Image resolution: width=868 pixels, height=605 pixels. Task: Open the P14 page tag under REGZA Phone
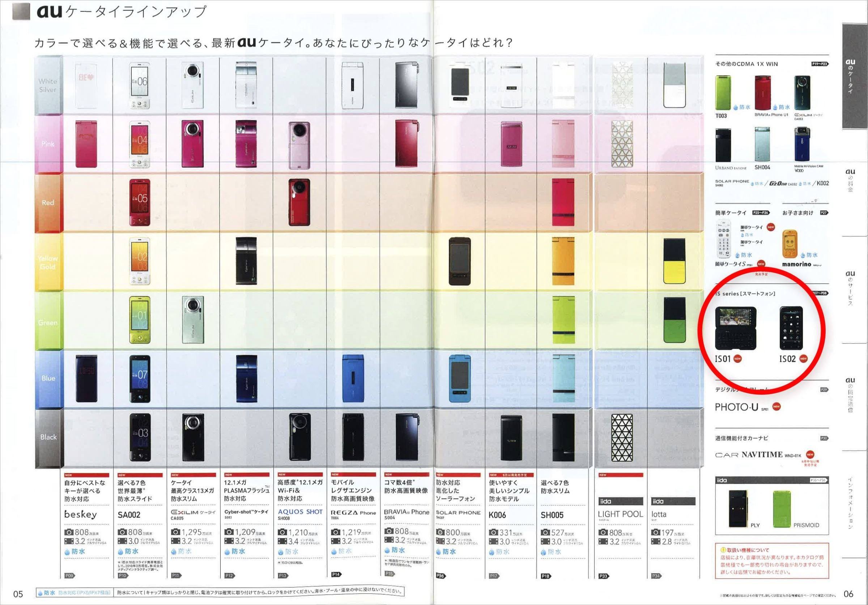pyautogui.click(x=336, y=574)
